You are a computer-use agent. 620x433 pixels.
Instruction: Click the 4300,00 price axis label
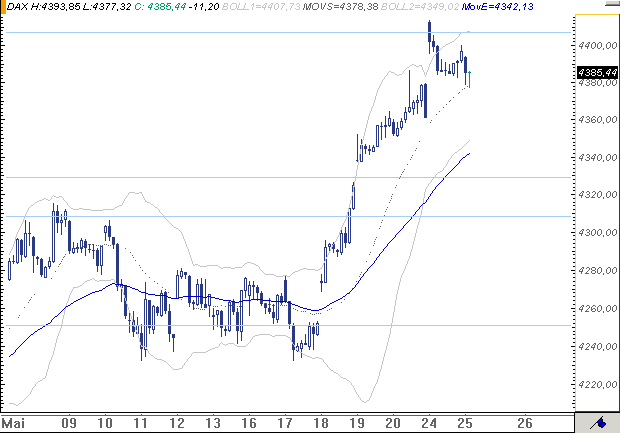(597, 232)
